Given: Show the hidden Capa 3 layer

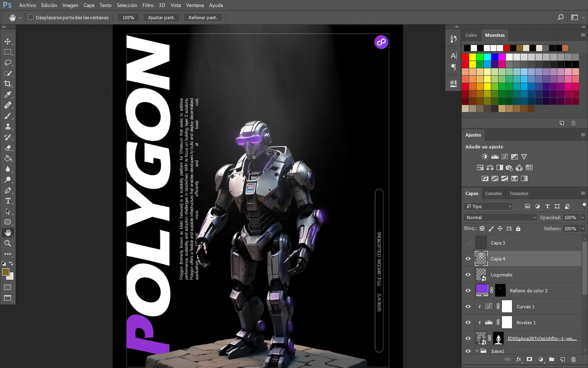Looking at the screenshot, I should click(x=468, y=243).
